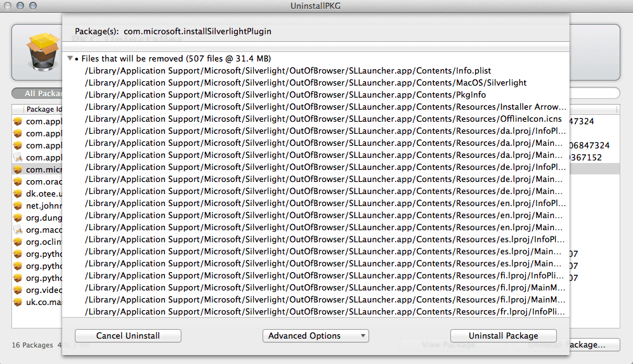This screenshot has height=364, width=633.
Task: Select the es.lproj/InfoPl… file row
Action: pyautogui.click(x=316, y=240)
